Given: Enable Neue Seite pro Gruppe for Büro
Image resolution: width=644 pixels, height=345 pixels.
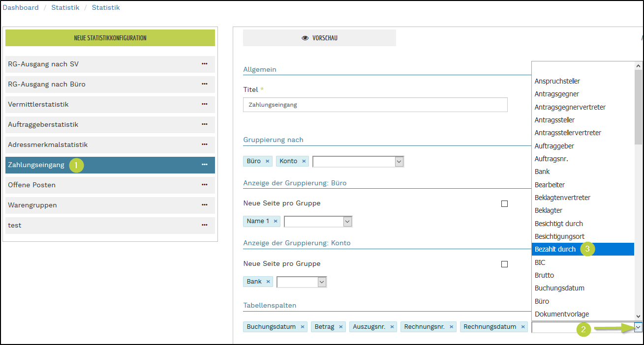Looking at the screenshot, I should [x=504, y=203].
